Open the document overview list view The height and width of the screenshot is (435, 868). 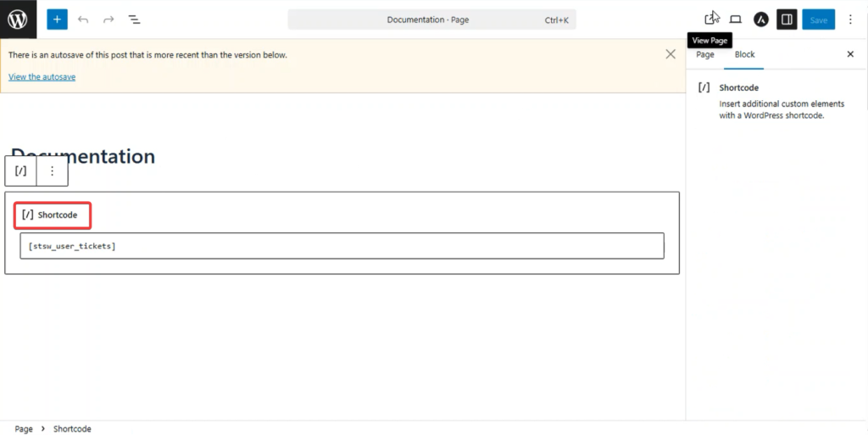134,20
